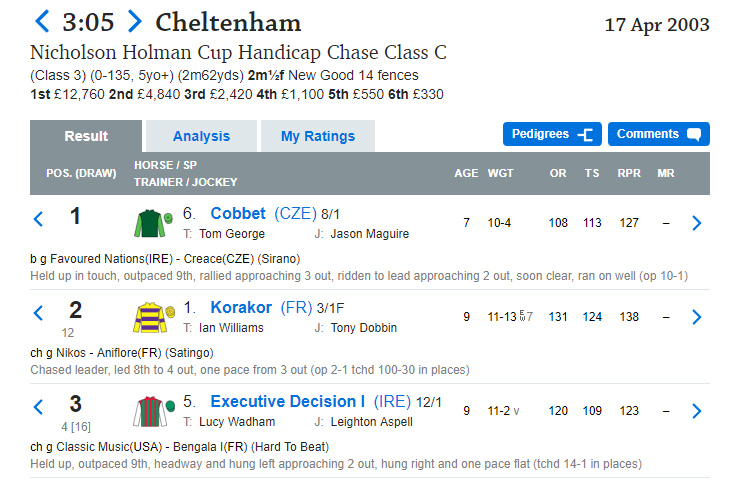Click left chevron beside position 1

[39, 218]
